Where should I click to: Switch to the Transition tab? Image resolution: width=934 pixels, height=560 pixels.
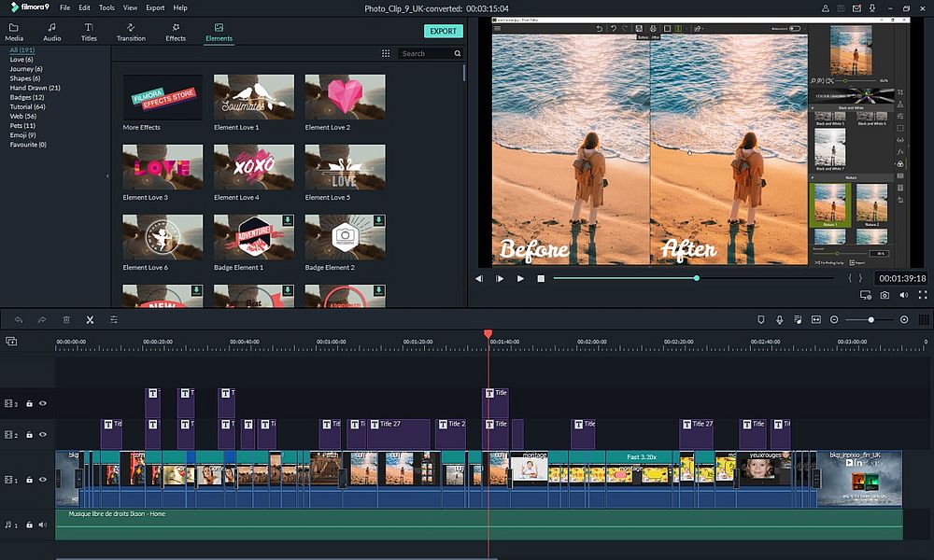[131, 33]
